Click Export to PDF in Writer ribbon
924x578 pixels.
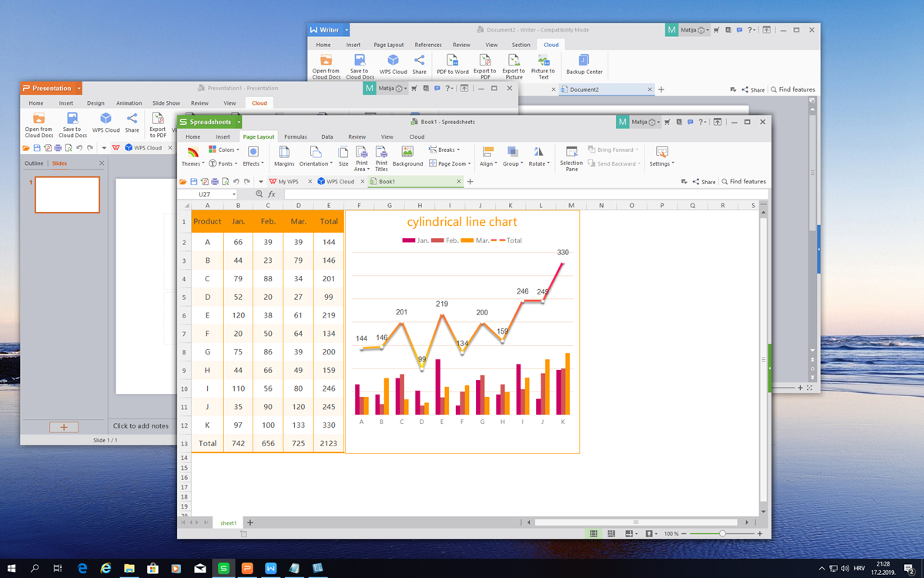coord(484,66)
